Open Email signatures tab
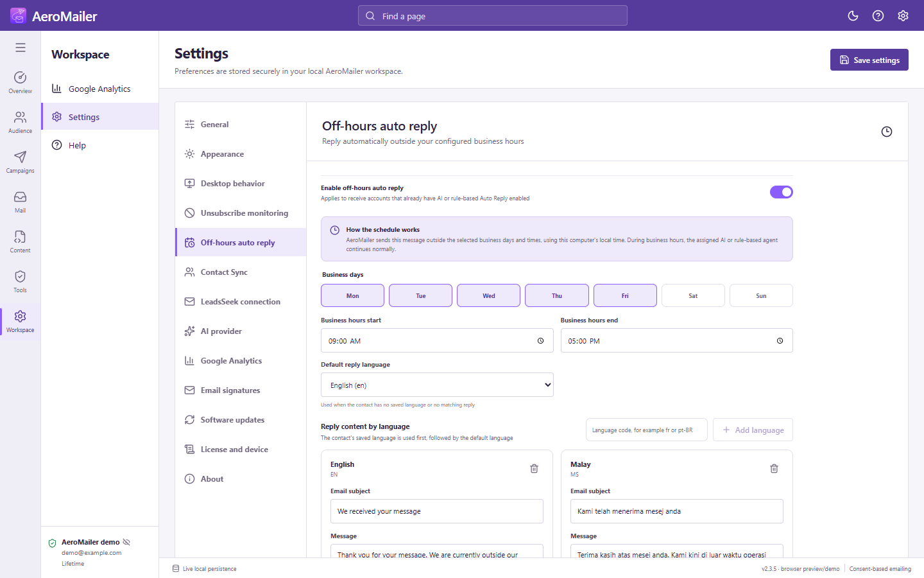The image size is (924, 578). [241, 390]
